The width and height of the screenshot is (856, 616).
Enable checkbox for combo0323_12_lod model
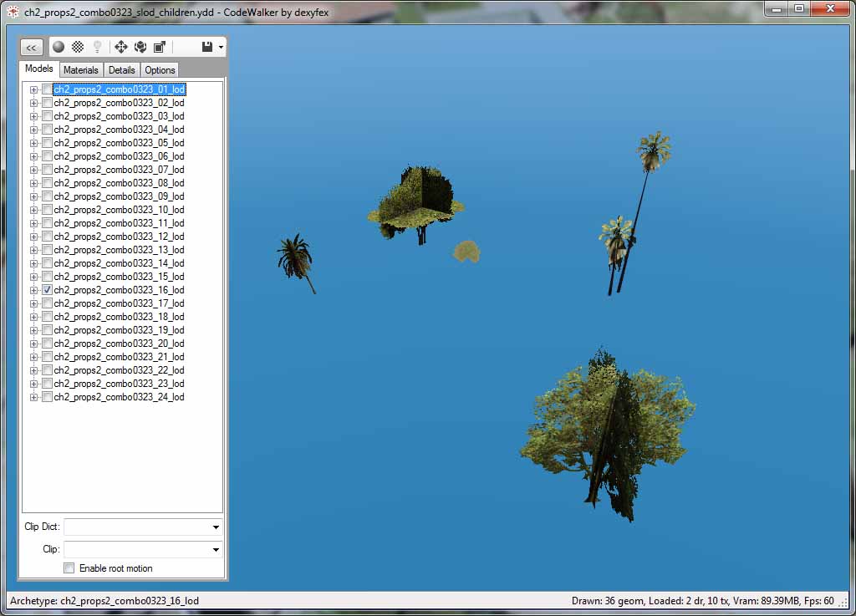(47, 237)
